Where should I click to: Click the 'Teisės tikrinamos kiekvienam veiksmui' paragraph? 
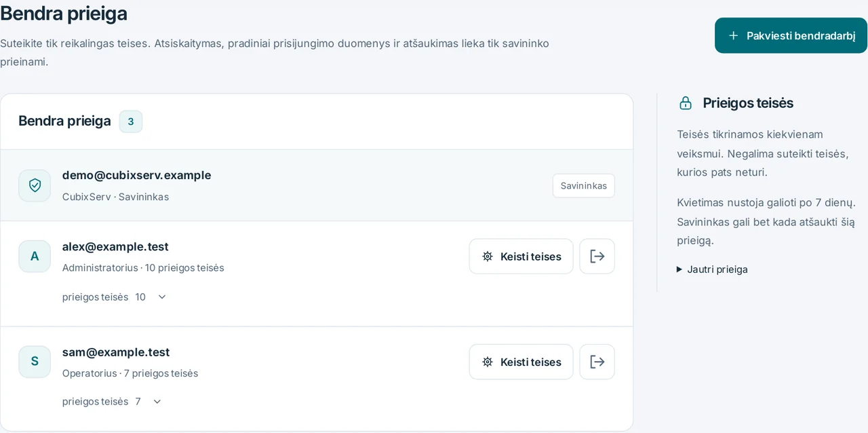pos(763,153)
